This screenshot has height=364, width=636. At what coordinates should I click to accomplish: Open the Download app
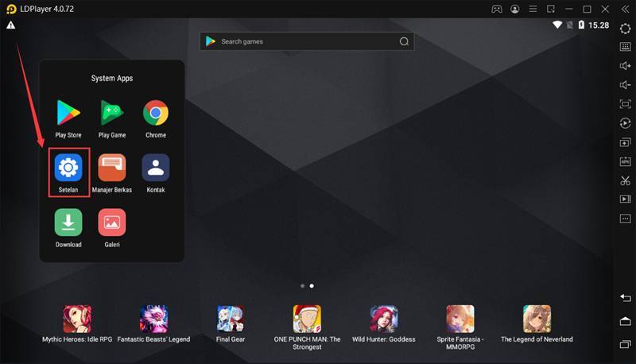coord(68,223)
